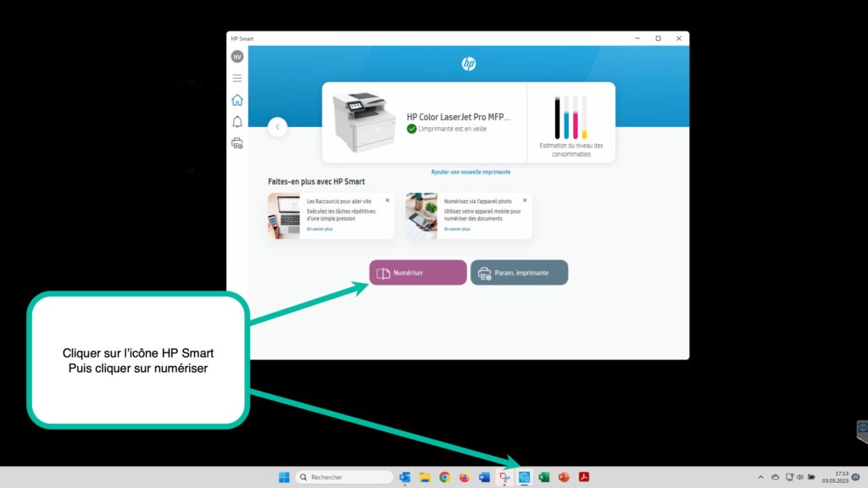View the consumables ink level estimate
This screenshot has height=488, width=868.
click(571, 123)
